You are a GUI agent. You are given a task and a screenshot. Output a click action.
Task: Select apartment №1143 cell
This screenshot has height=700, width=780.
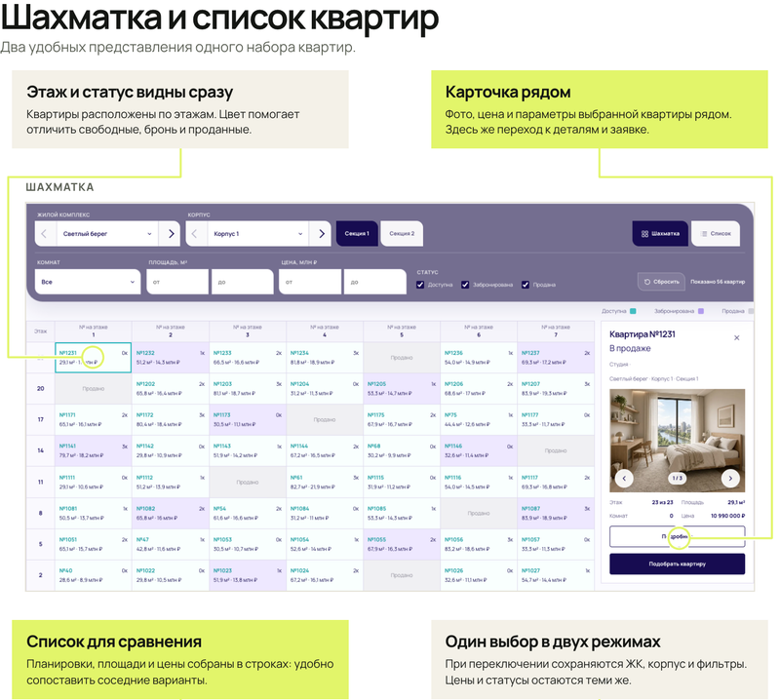click(x=248, y=451)
